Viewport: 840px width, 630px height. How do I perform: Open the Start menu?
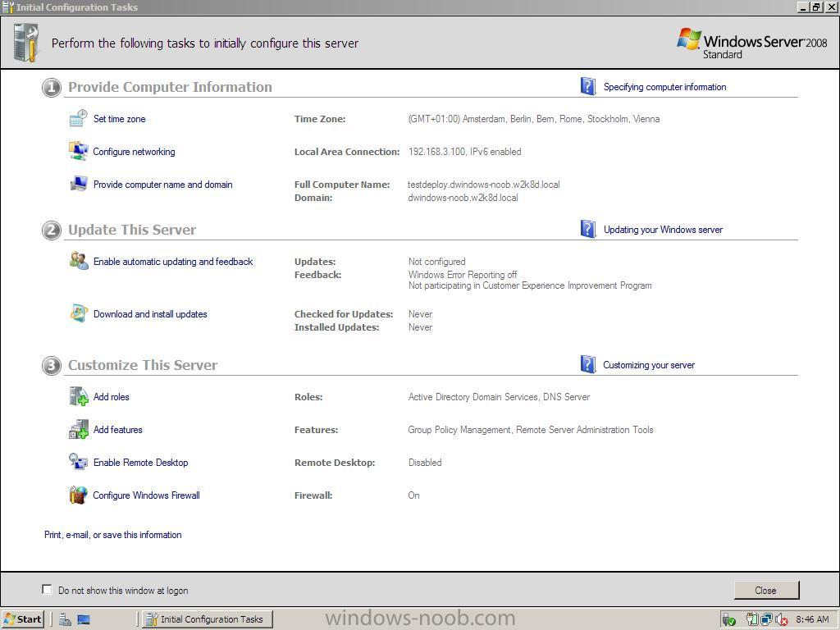tap(22, 619)
